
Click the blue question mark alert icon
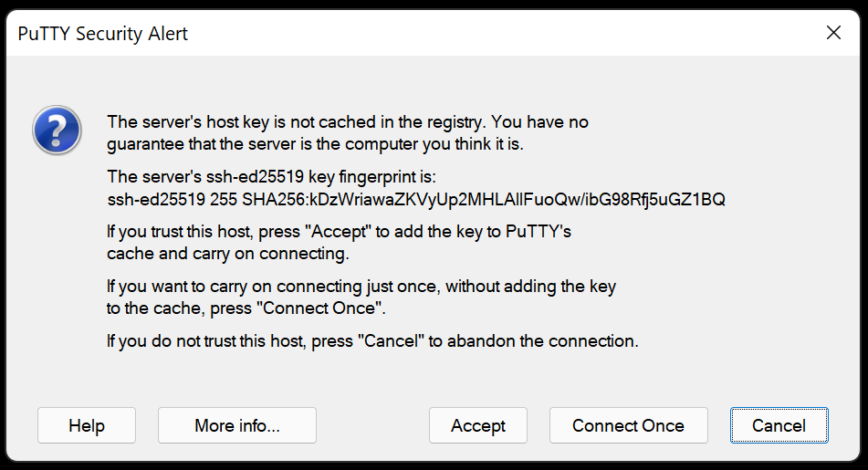[x=57, y=131]
